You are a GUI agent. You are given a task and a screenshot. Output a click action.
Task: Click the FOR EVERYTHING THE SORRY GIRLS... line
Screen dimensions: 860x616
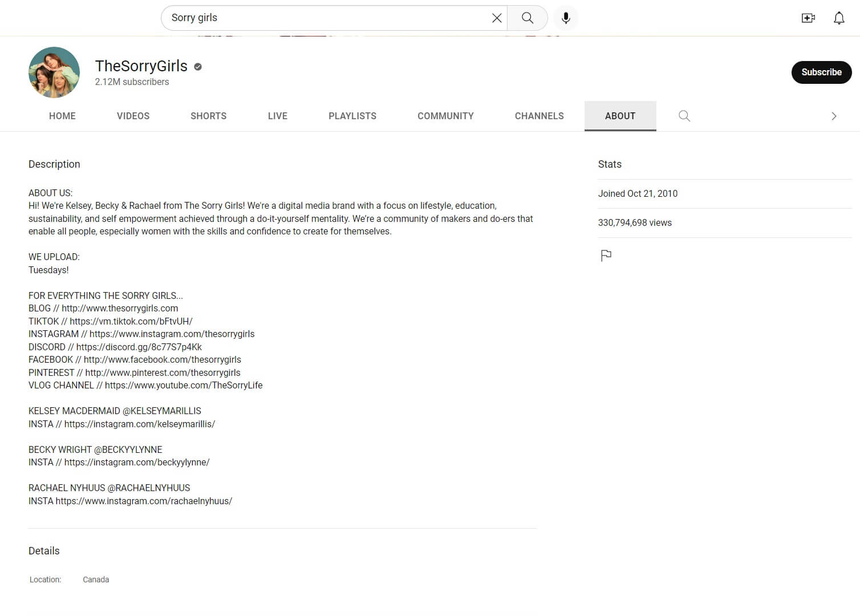106,296
